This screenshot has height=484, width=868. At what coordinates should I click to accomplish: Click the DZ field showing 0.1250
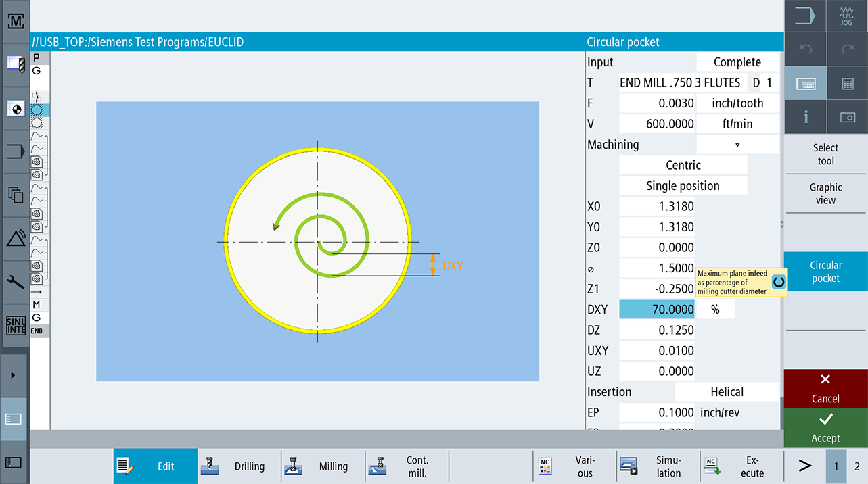point(658,331)
